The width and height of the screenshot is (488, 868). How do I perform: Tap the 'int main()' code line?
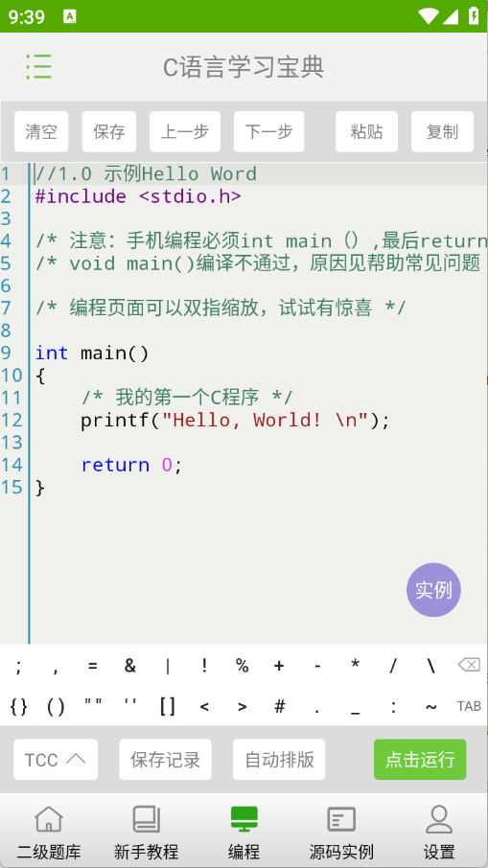pyautogui.click(x=92, y=354)
